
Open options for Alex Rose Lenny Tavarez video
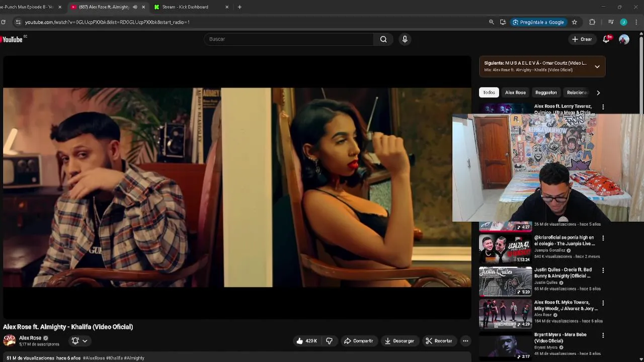[x=603, y=107]
